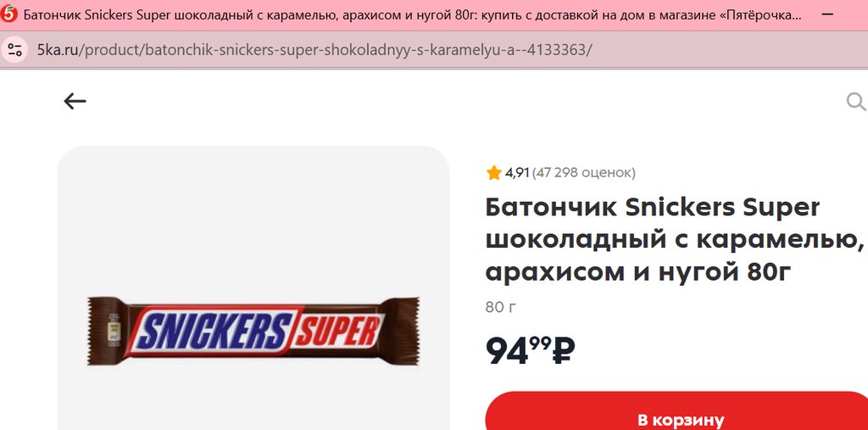Go back using the left arrow icon
868x430 pixels.
(75, 102)
